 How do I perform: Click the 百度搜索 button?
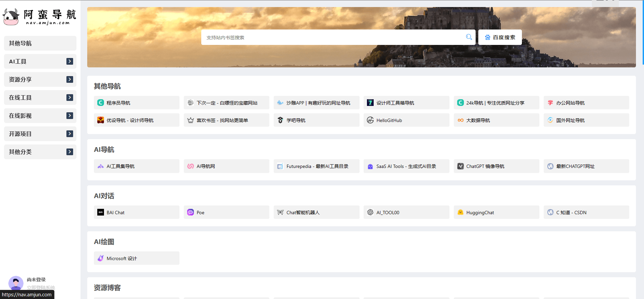click(500, 37)
